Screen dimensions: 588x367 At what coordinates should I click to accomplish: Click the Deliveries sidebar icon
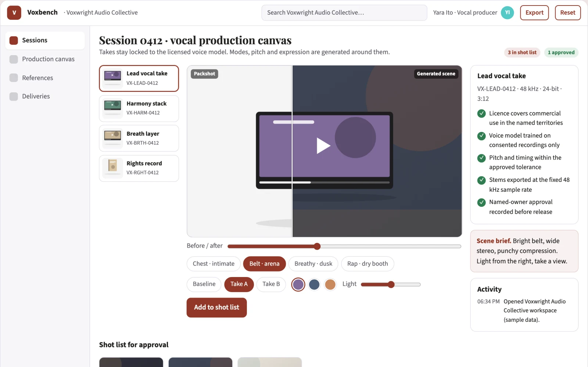tap(14, 96)
